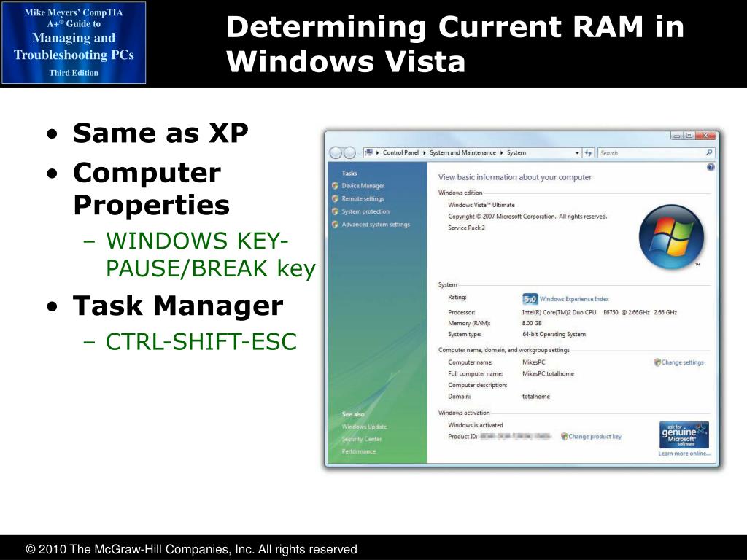Click the 8.00 GB memory value
The width and height of the screenshot is (747, 560).
point(532,323)
